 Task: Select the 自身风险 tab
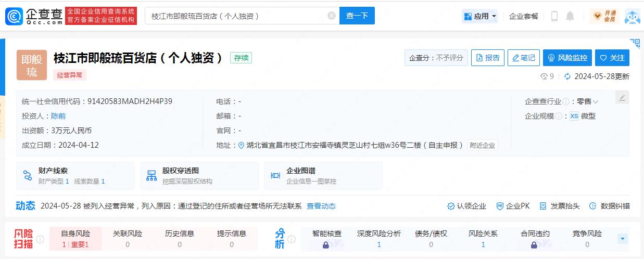pos(75,239)
